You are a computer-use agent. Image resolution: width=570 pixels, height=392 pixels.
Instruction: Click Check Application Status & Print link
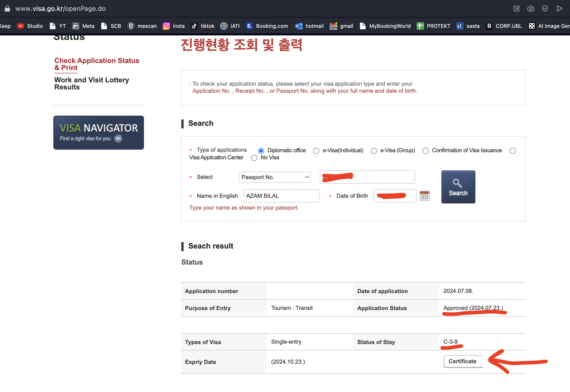point(97,64)
